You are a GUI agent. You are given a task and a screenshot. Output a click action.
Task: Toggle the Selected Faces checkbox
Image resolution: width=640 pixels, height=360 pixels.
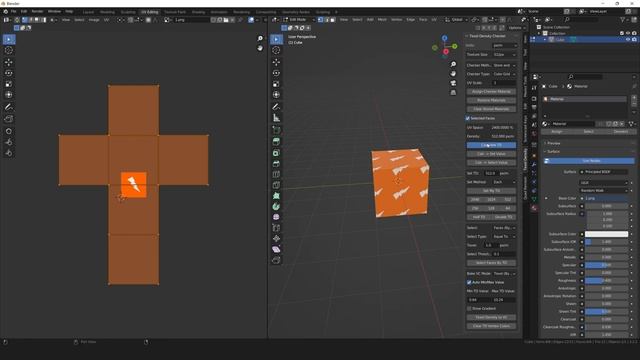pos(468,118)
